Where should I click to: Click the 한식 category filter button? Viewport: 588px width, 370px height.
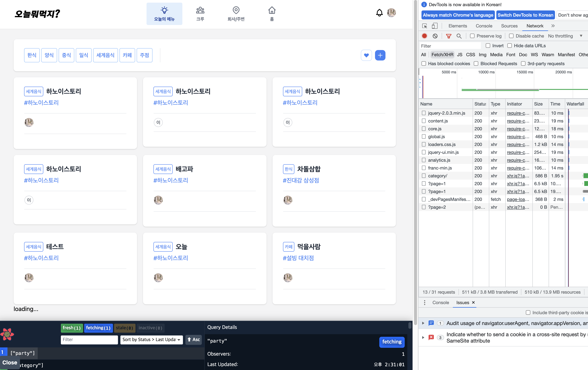click(32, 55)
